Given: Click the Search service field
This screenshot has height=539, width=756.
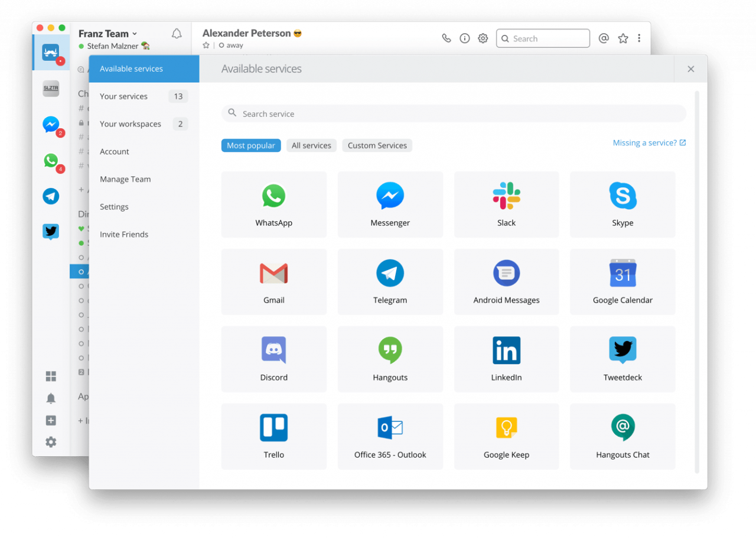Looking at the screenshot, I should [454, 113].
